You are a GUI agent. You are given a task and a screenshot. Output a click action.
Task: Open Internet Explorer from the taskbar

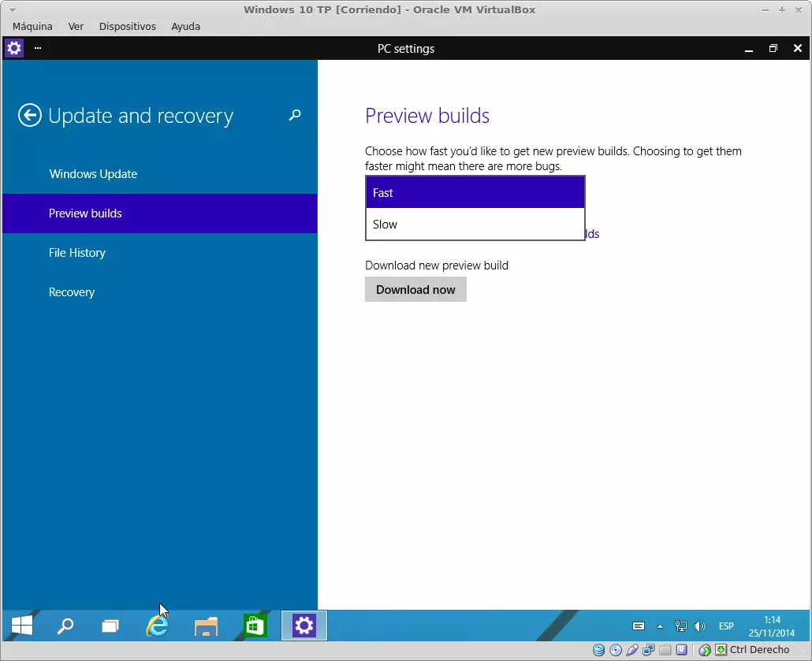pos(158,626)
